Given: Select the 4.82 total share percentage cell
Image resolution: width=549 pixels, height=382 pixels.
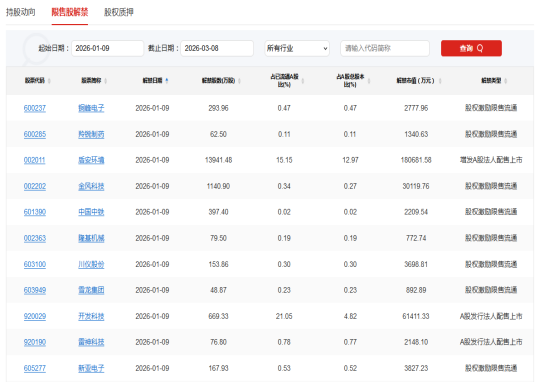Looking at the screenshot, I should tap(350, 317).
